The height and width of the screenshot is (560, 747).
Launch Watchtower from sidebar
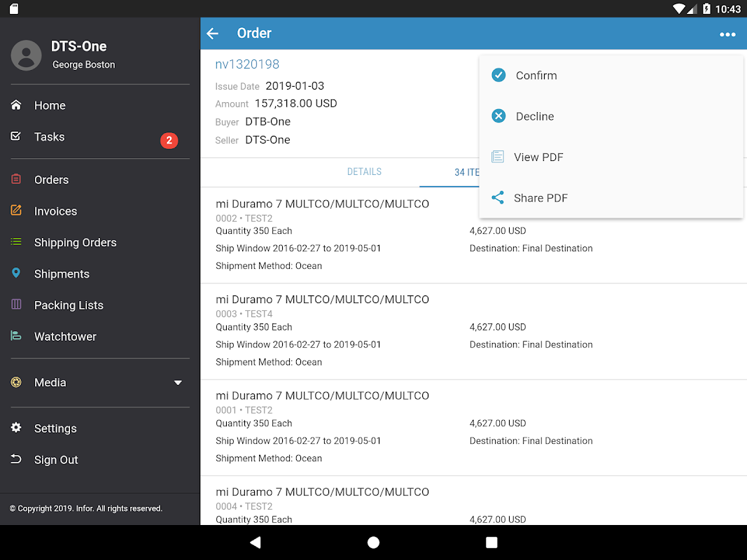65,337
